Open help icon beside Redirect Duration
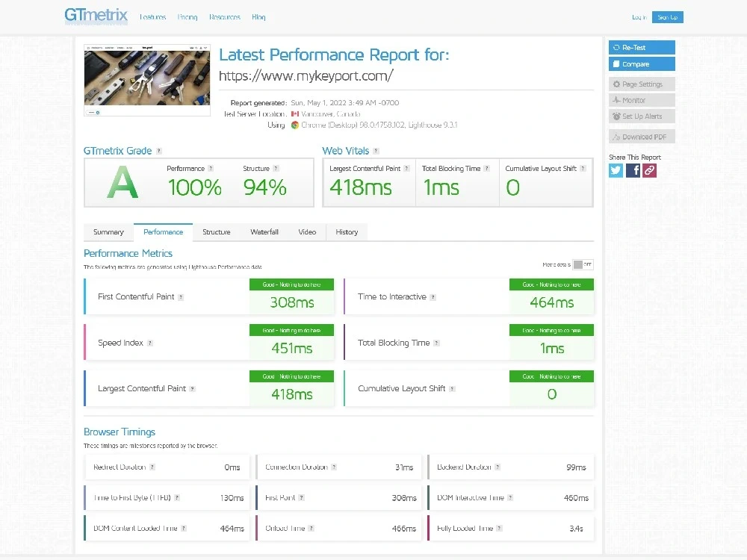The image size is (747, 560). pyautogui.click(x=152, y=467)
